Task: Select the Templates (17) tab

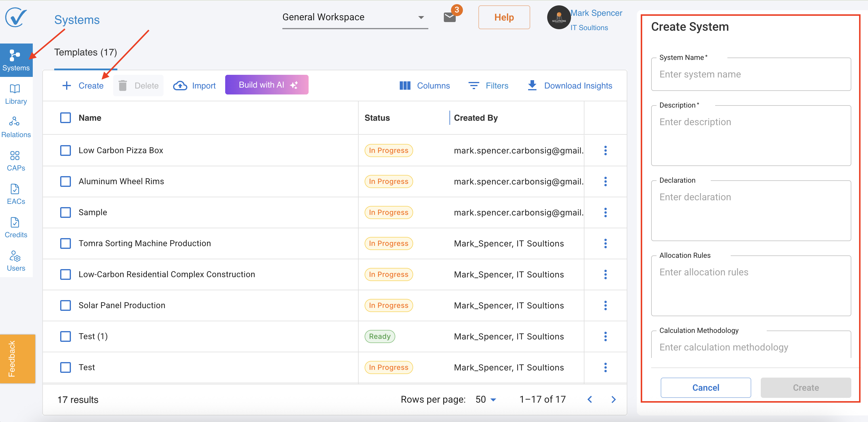Action: pyautogui.click(x=85, y=52)
